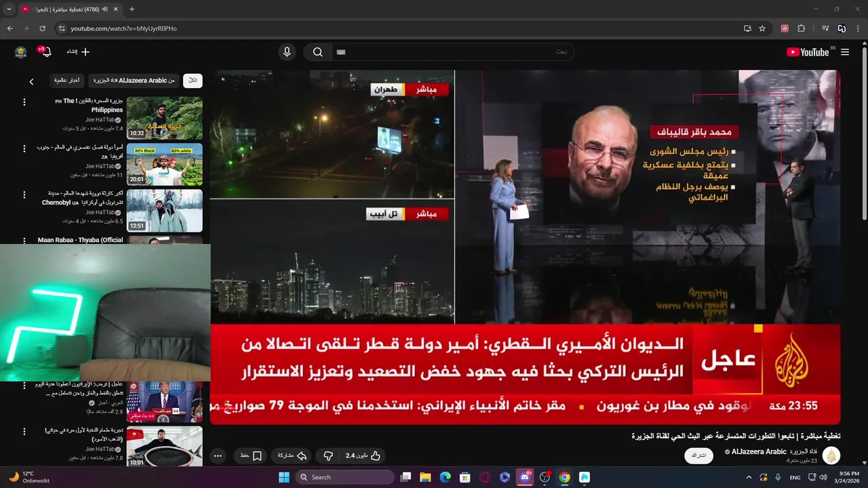868x488 pixels.
Task: Open options menu for the South Africa video
Action: pos(24,148)
